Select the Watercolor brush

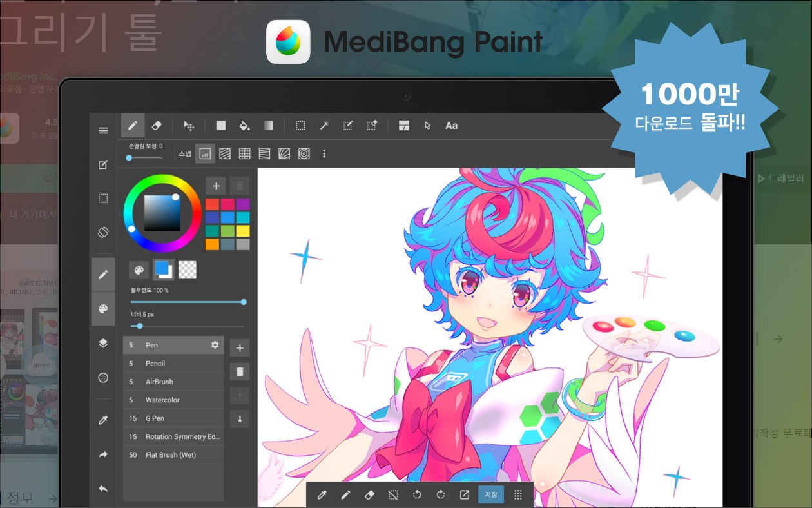click(173, 400)
